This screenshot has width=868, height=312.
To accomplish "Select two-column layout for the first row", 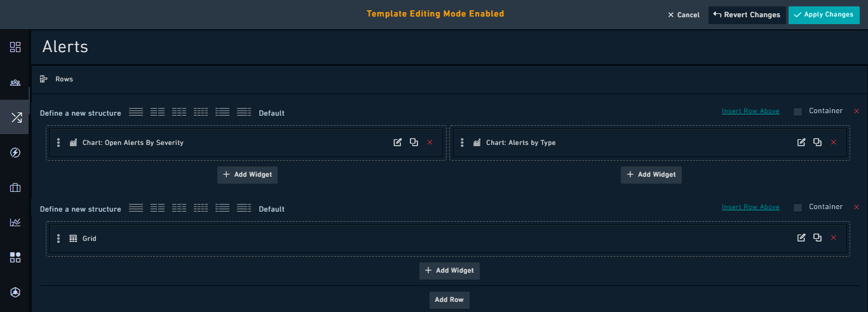I will point(158,112).
